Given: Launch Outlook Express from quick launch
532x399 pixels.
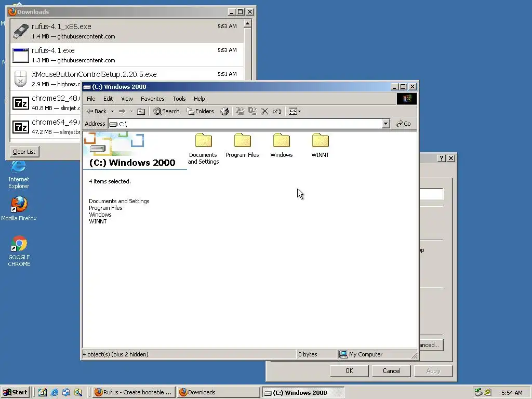Looking at the screenshot, I should (x=66, y=392).
